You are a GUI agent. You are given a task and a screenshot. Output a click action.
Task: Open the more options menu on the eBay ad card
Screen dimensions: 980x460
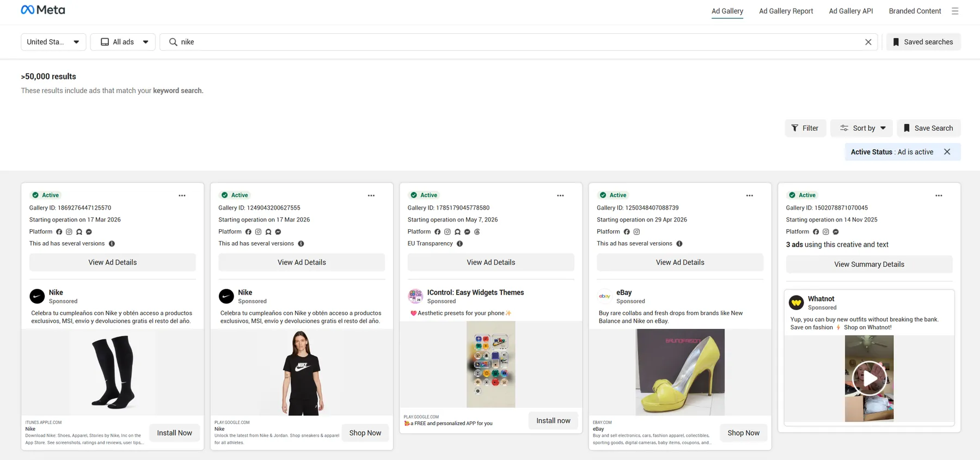coord(750,195)
